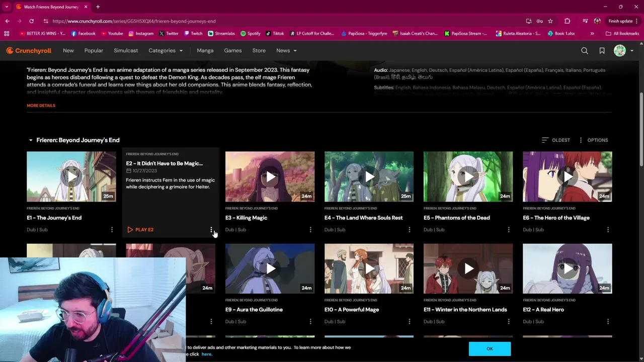Accept cookies with OK button
The height and width of the screenshot is (362, 644).
coord(490,348)
